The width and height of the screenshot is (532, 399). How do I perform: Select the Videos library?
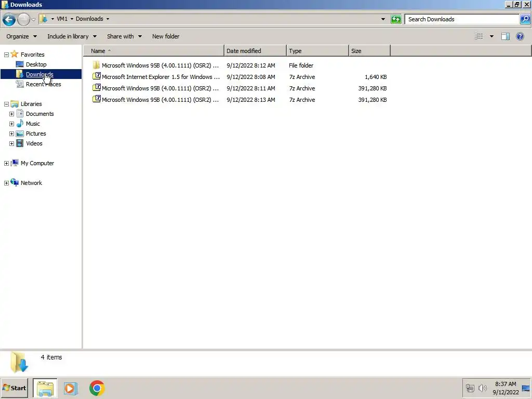(x=34, y=143)
